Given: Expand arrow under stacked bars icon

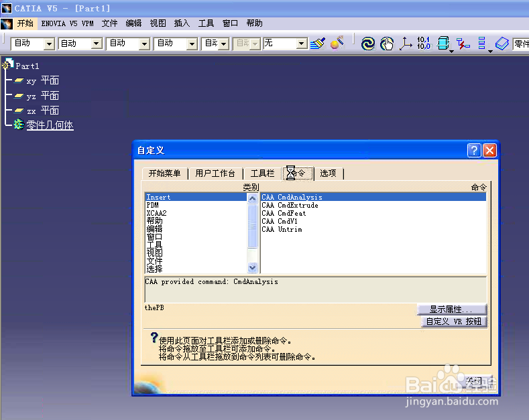Looking at the screenshot, I should [490, 52].
